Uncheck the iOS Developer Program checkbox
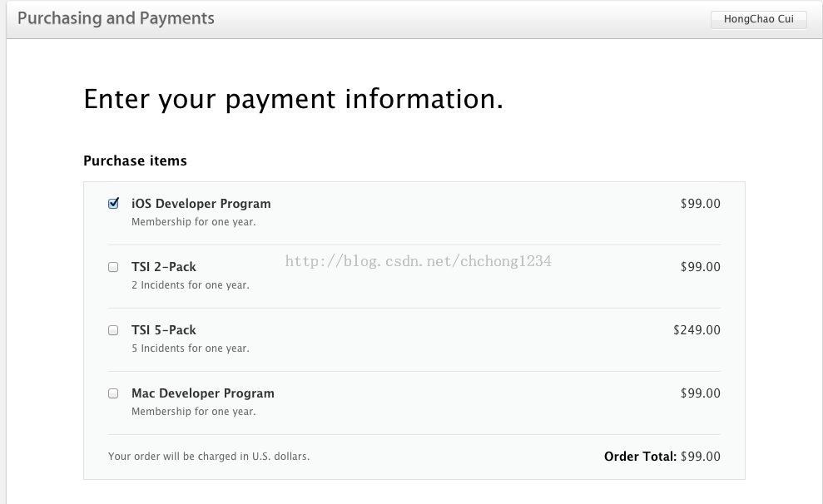Viewport: 823px width, 504px height. (113, 203)
